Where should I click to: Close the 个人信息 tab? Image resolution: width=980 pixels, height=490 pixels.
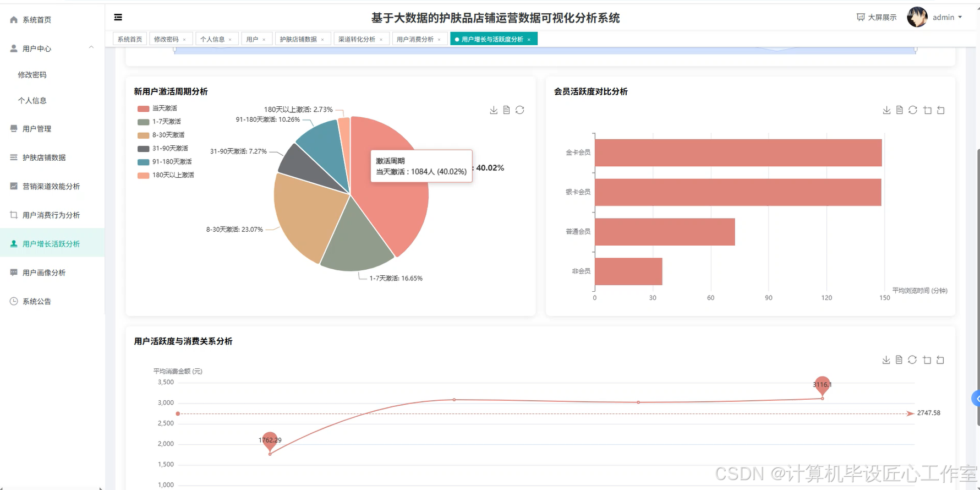[230, 40]
